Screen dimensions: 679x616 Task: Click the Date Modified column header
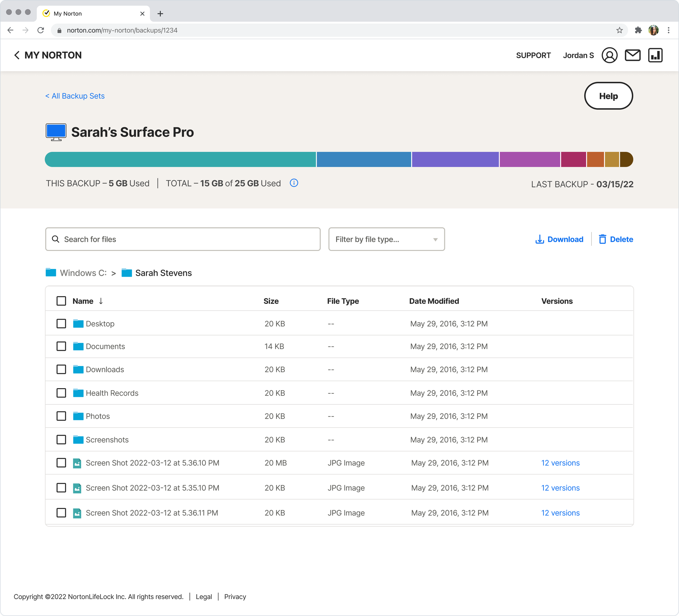point(434,301)
